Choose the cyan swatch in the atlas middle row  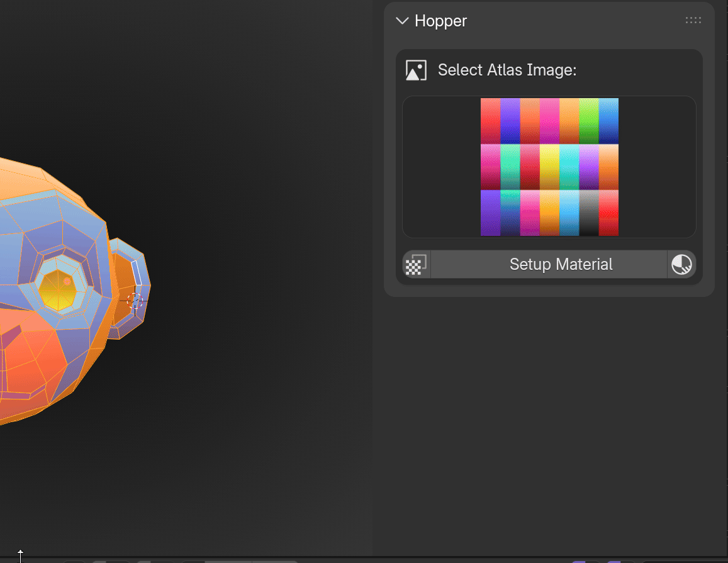point(569,167)
